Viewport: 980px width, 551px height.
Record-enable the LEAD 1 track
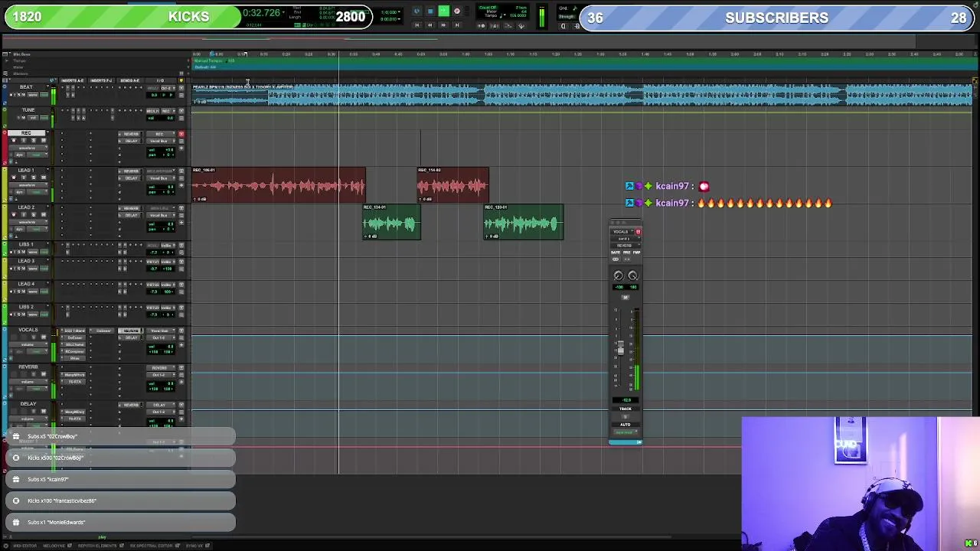[x=14, y=178]
